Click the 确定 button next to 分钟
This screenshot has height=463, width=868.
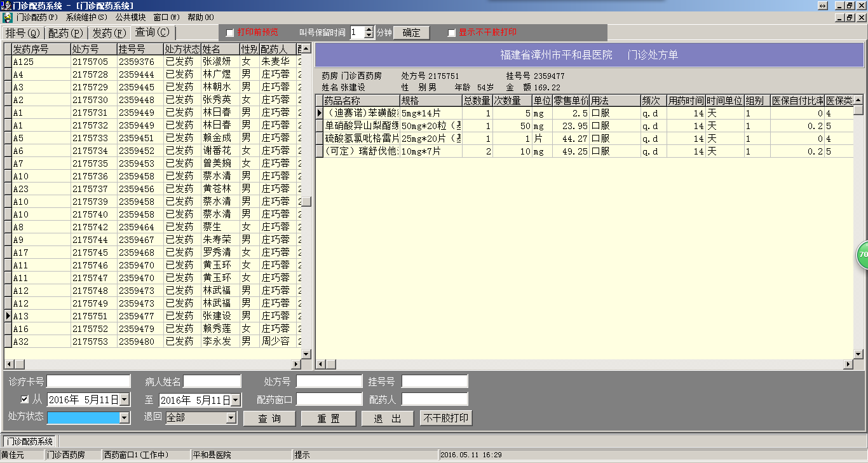412,32
